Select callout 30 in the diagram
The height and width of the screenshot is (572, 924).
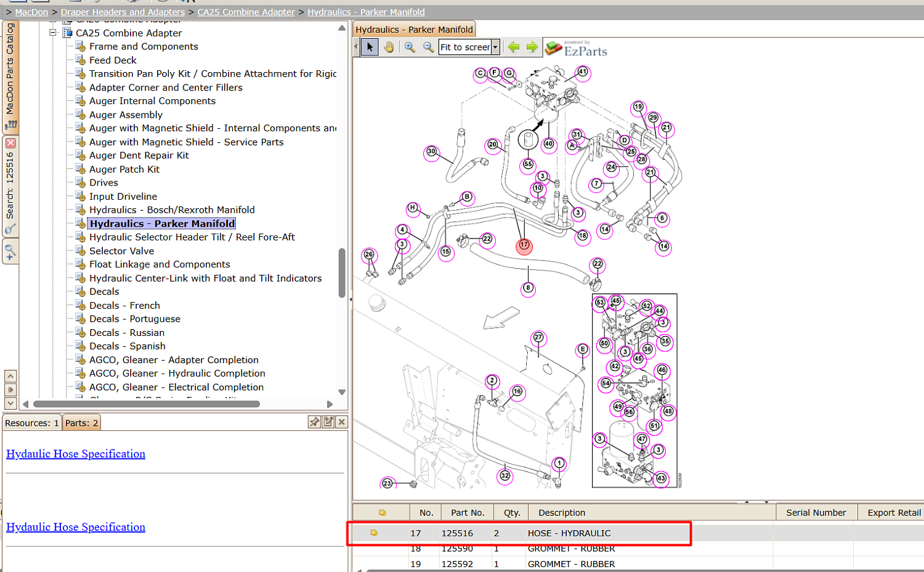tap(432, 152)
